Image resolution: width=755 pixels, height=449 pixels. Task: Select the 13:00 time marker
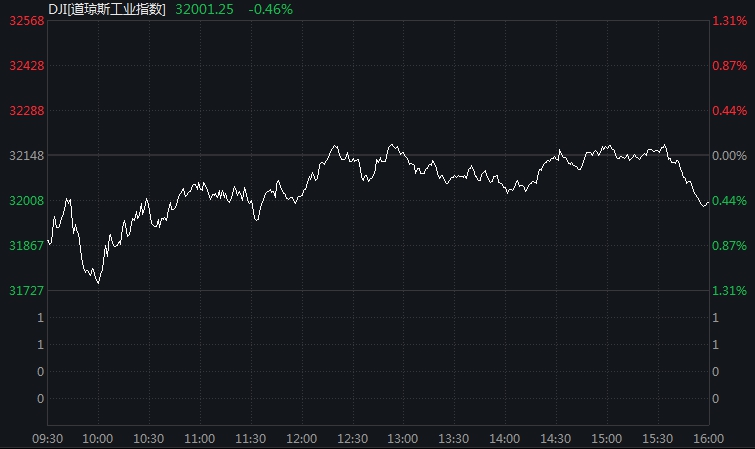403,438
